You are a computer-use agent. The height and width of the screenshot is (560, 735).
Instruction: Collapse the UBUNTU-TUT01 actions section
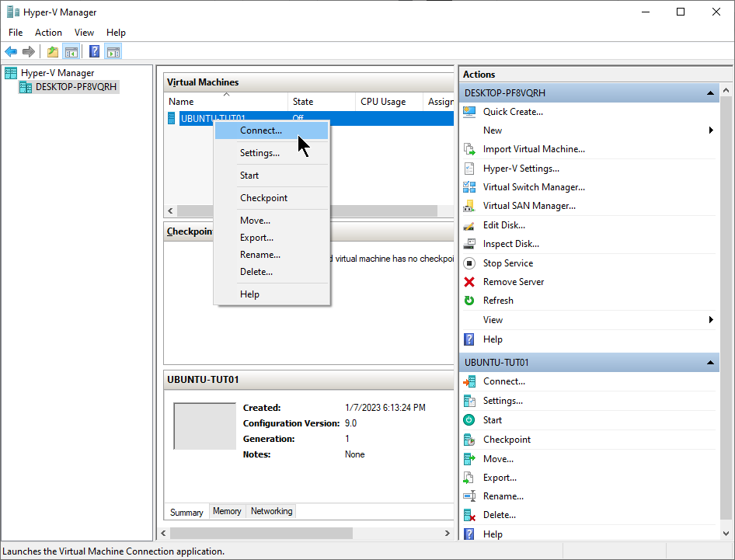[x=710, y=362]
